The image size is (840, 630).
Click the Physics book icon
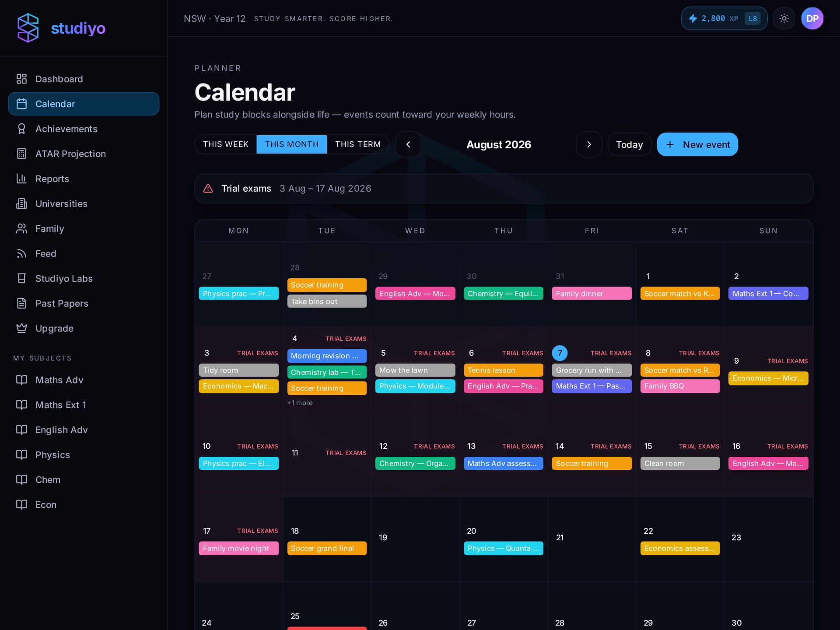[x=21, y=455]
